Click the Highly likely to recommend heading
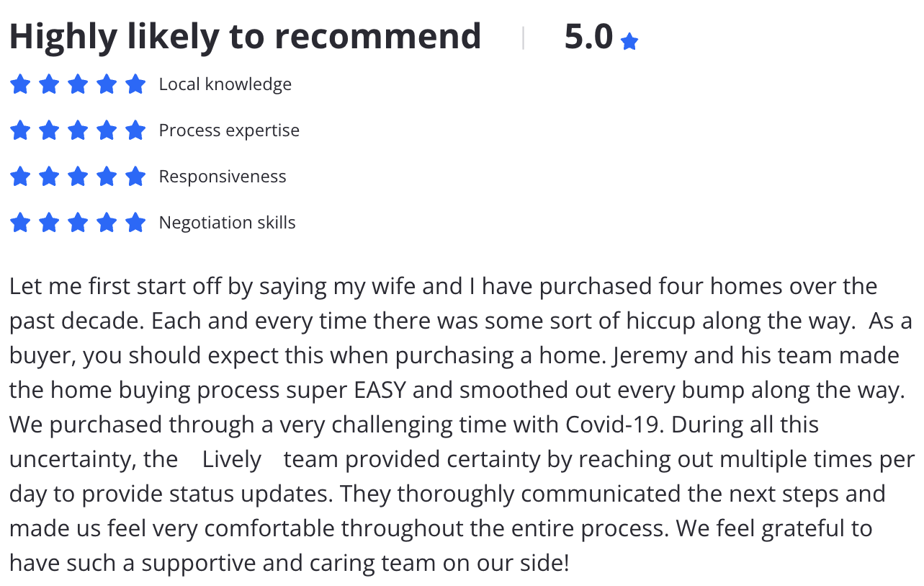924x586 pixels. (245, 37)
